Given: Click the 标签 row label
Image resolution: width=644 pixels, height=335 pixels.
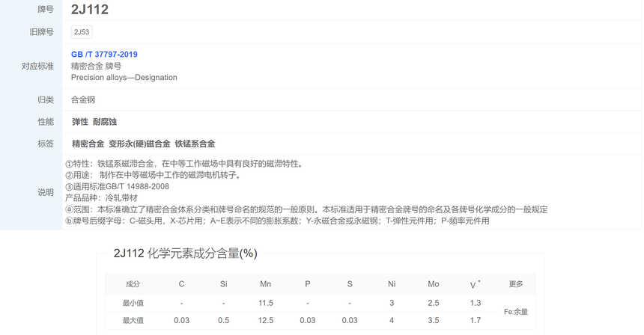Looking at the screenshot, I should click(46, 144).
